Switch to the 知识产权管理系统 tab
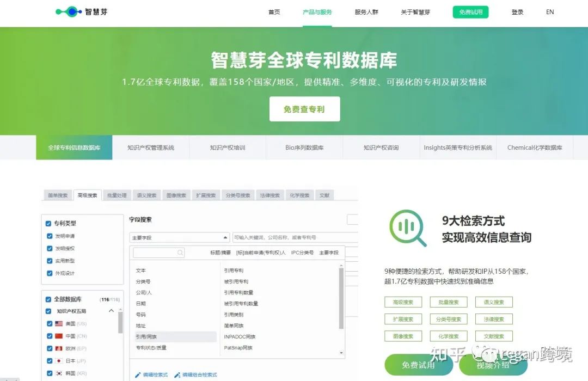Screen dimensions: 588x381 click(151, 148)
